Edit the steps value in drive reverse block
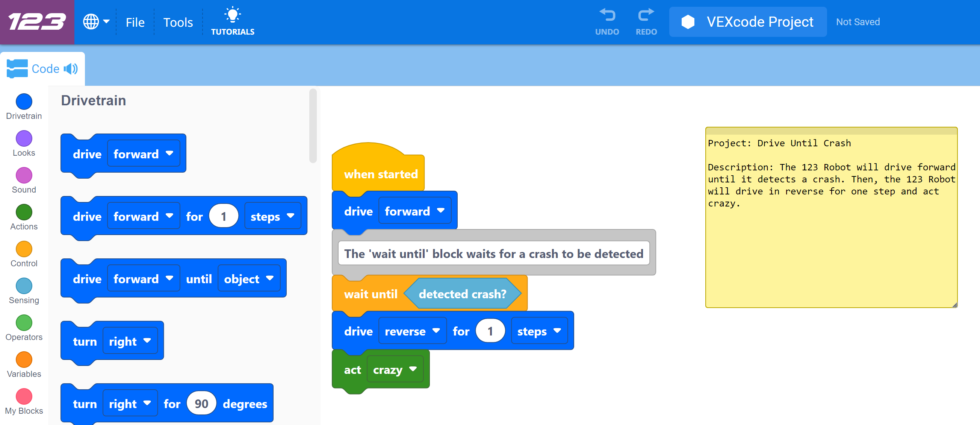The height and width of the screenshot is (425, 980). [x=490, y=331]
